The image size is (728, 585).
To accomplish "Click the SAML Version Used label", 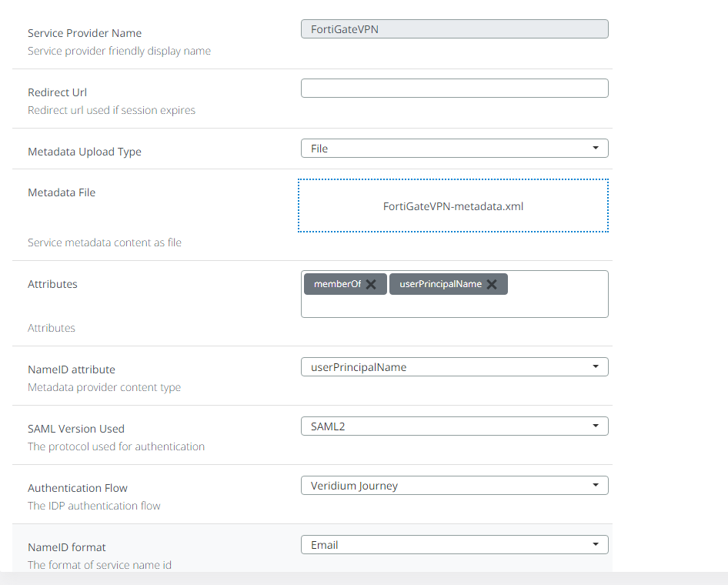I will coord(76,429).
